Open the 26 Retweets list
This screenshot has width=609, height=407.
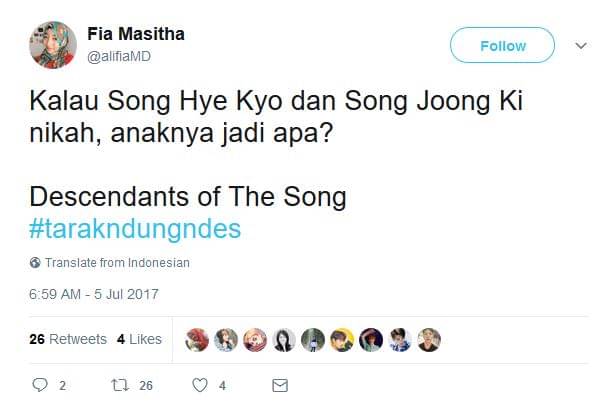click(x=68, y=339)
